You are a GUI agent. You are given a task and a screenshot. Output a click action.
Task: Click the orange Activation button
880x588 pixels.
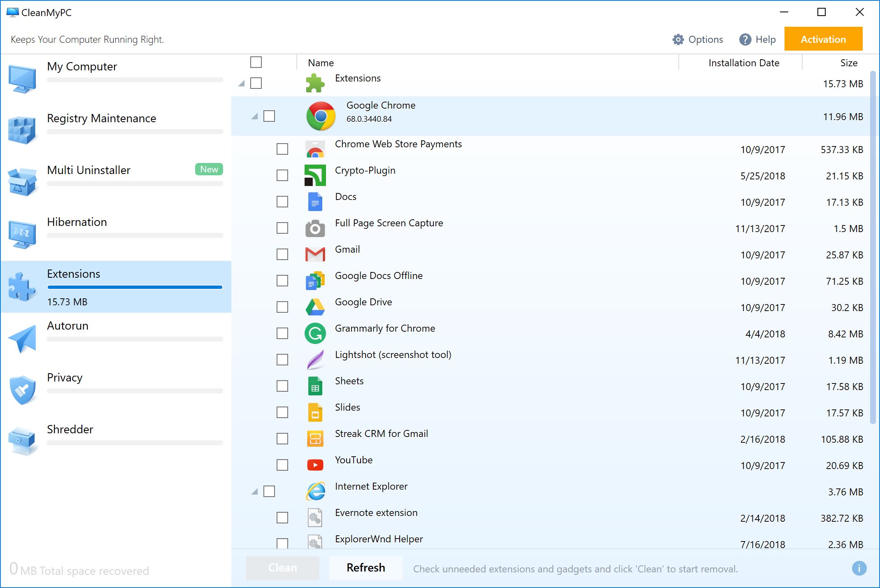point(823,39)
